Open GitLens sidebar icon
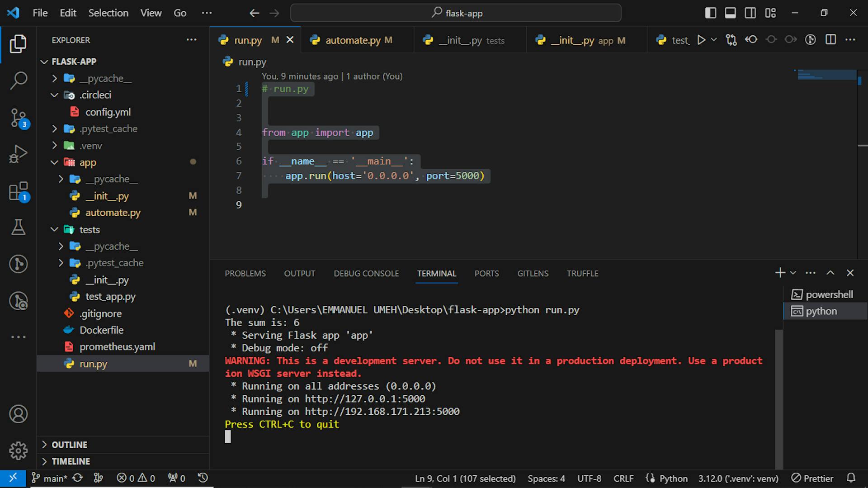Screen dimensions: 868x488 click(x=18, y=264)
